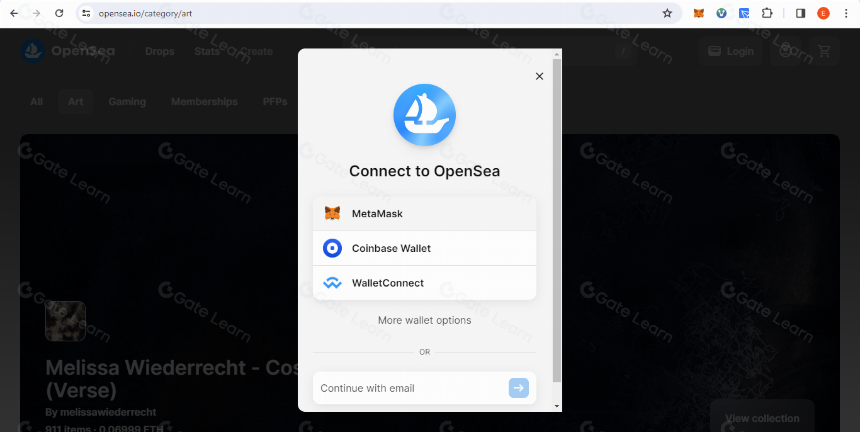
Task: Click the OpenSea logo in header
Action: [x=68, y=51]
